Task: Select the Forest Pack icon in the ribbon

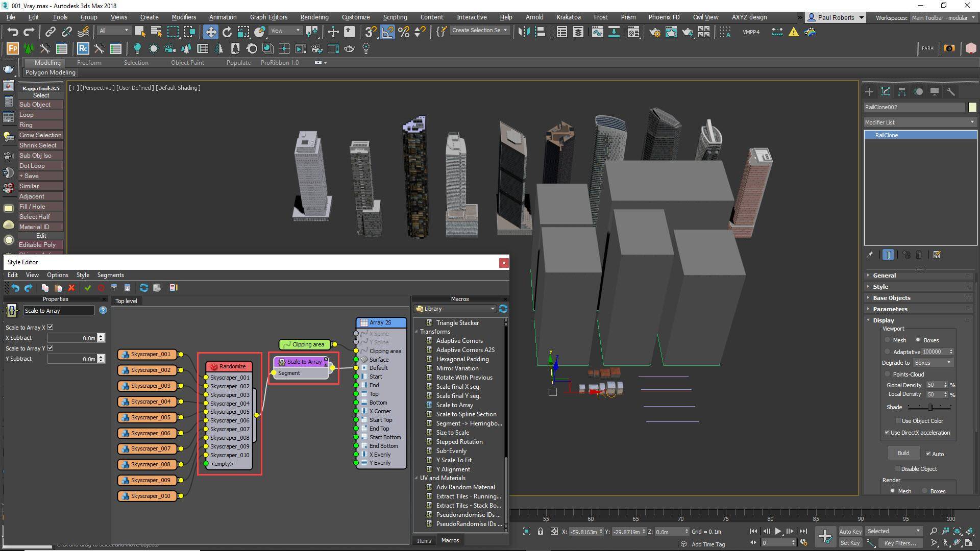Action: coord(13,49)
